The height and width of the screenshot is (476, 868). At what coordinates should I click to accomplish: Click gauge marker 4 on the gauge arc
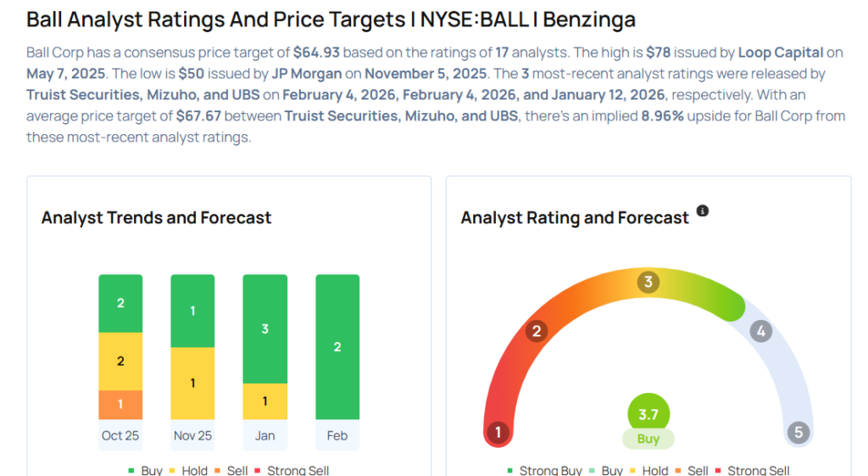(761, 331)
